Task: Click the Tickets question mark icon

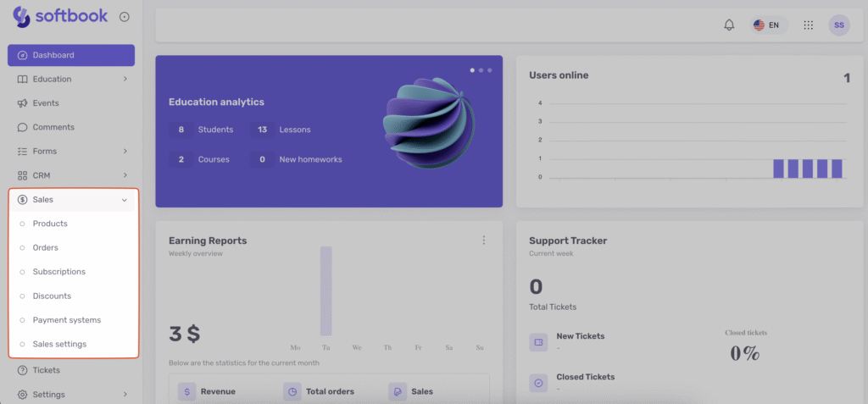Action: [x=22, y=370]
